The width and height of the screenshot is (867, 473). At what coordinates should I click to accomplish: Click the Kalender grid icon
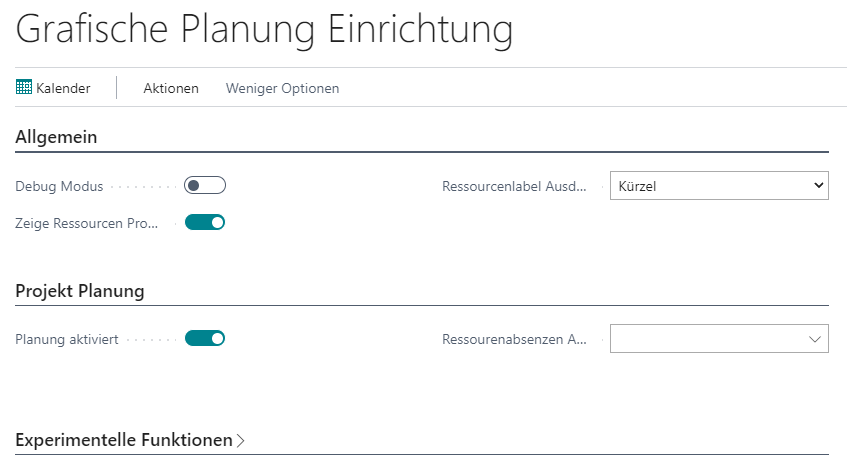24,87
